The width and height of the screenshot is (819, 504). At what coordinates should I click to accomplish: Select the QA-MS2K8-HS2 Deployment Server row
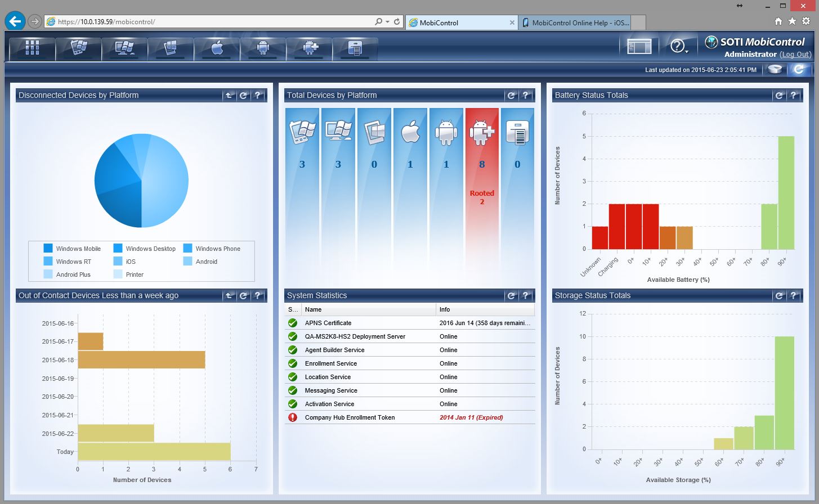tap(410, 336)
